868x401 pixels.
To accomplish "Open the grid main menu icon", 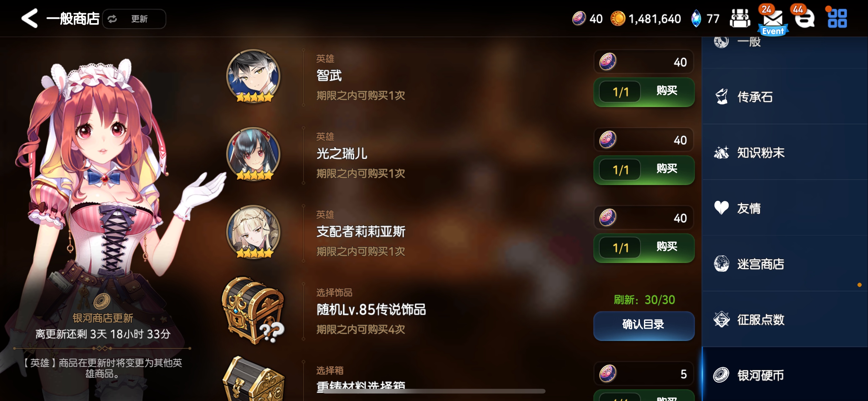I will (x=837, y=18).
